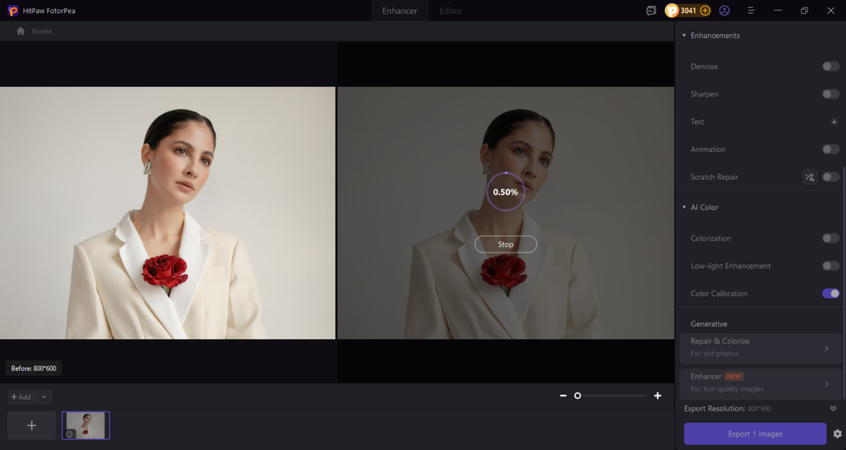846x450 pixels.
Task: Switch to the Editor tab
Action: [451, 11]
